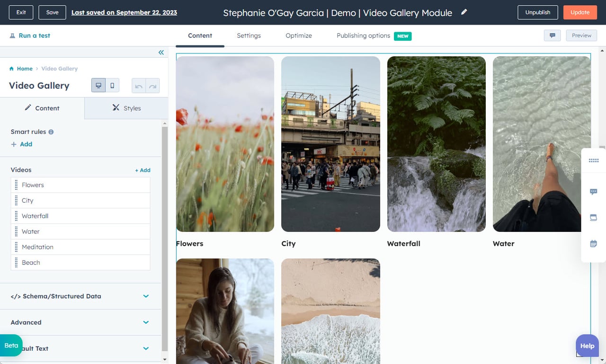Click the drag handle of Waterfall row
The width and height of the screenshot is (606, 364).
pos(16,216)
